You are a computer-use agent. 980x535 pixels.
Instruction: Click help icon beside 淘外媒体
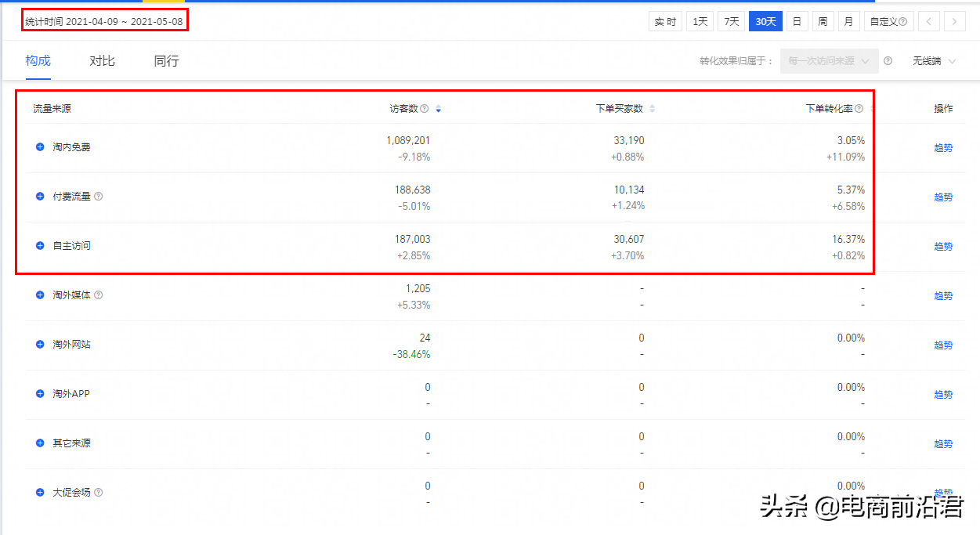click(99, 295)
